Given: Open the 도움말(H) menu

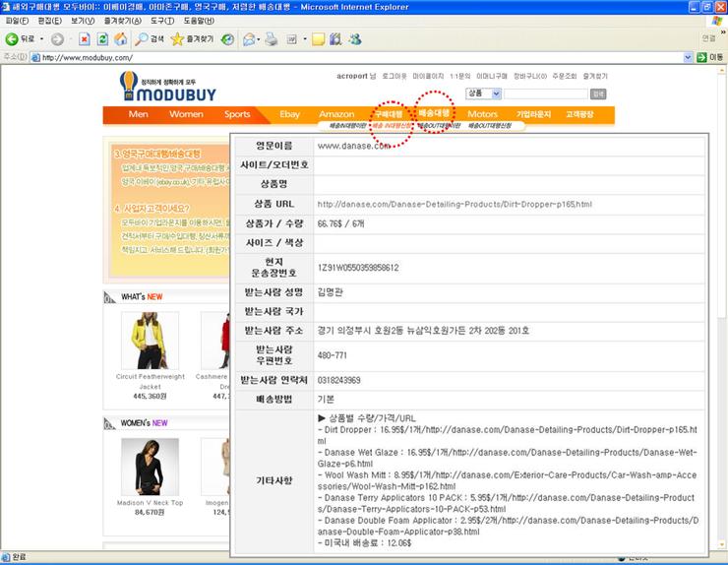Looking at the screenshot, I should click(x=199, y=21).
